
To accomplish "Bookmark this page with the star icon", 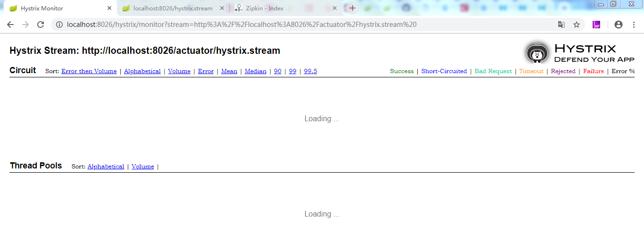I will (577, 25).
